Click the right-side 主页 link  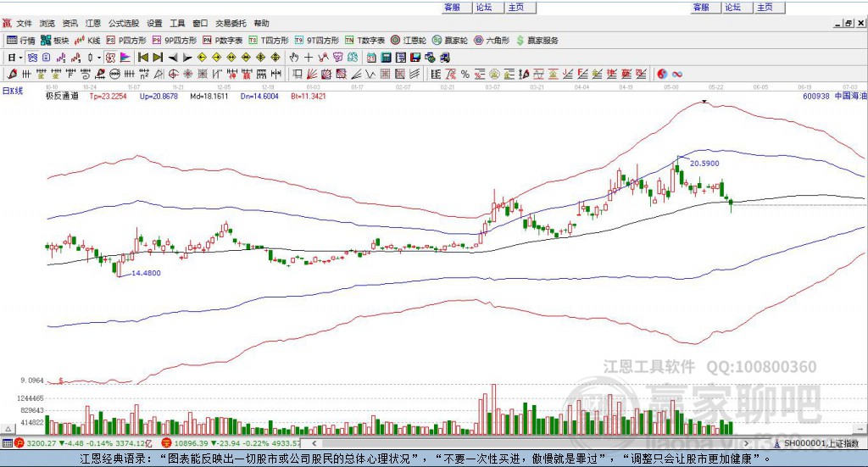pos(765,7)
